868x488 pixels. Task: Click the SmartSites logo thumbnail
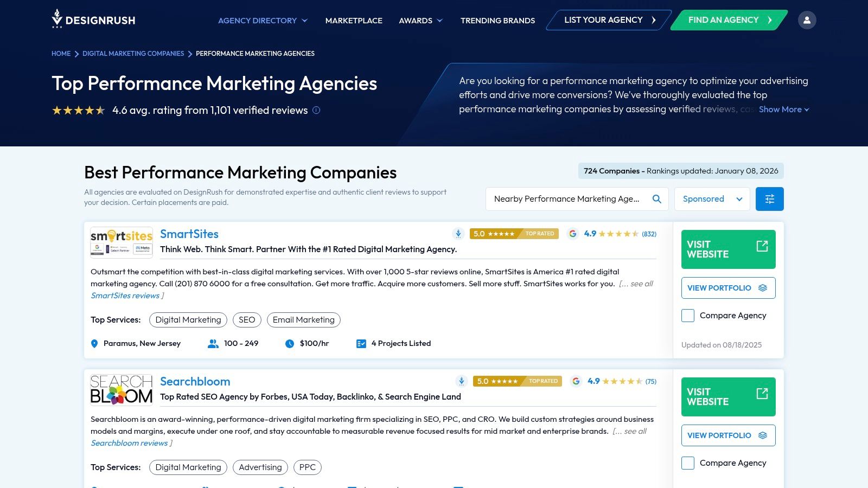click(122, 242)
